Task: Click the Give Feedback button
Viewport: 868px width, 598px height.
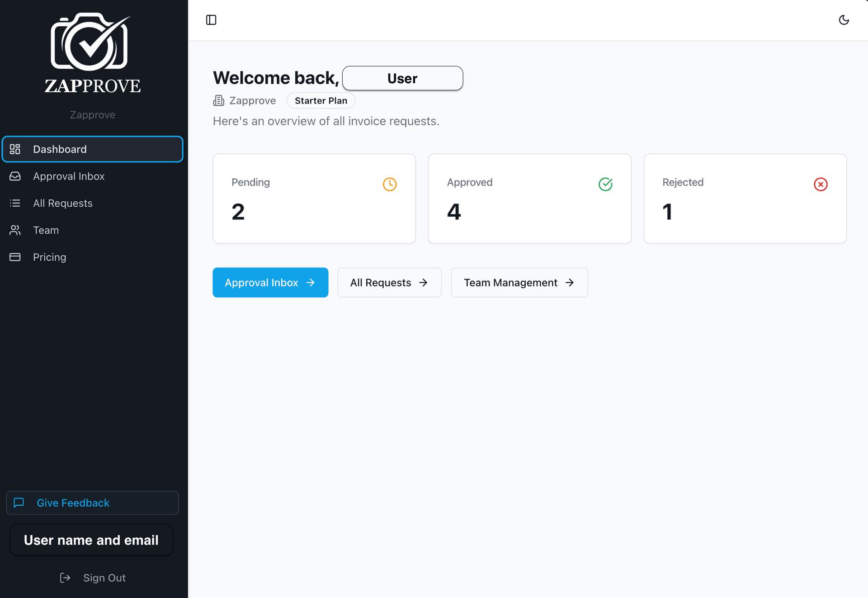Action: (x=92, y=503)
